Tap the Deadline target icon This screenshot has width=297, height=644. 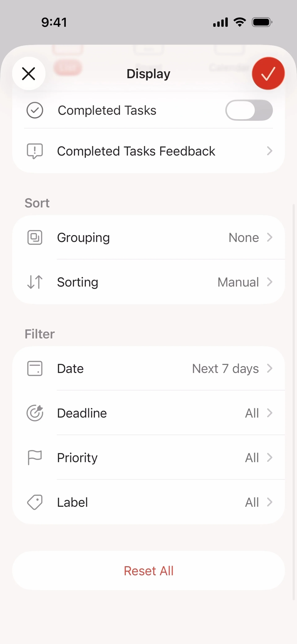tap(35, 413)
